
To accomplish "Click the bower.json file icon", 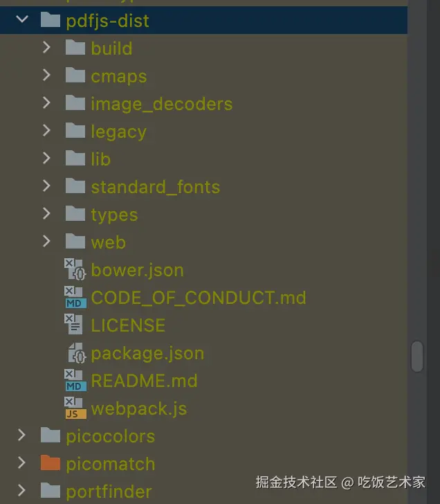I will tap(75, 270).
